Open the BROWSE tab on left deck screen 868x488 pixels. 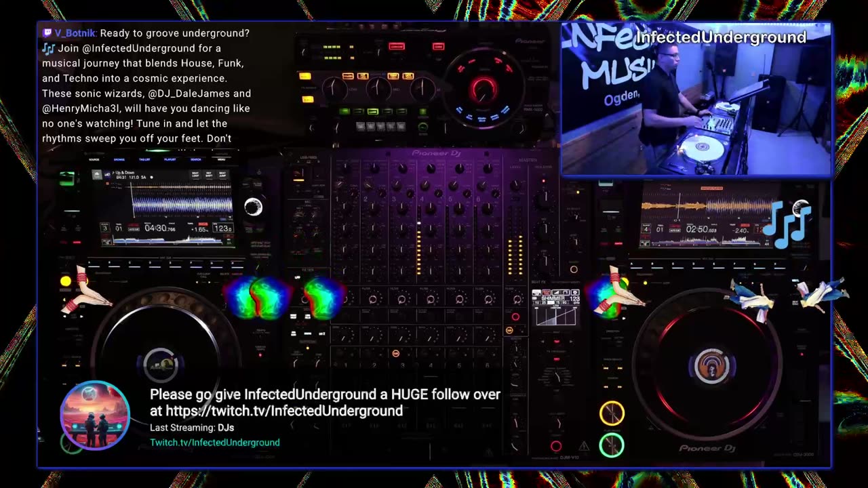tap(119, 159)
